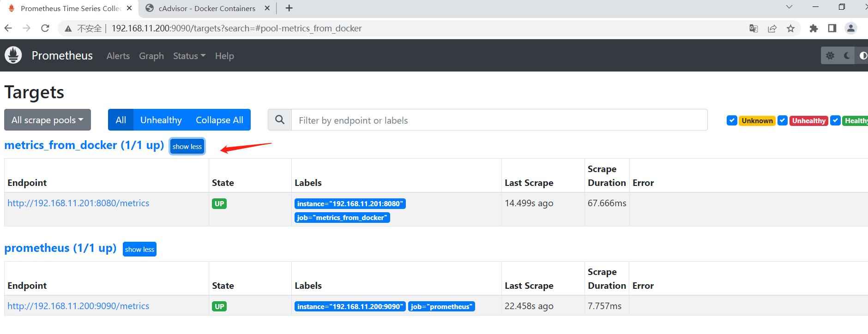The width and height of the screenshot is (868, 334).
Task: Focus the Filter by endpoint or labels field
Action: click(x=500, y=120)
